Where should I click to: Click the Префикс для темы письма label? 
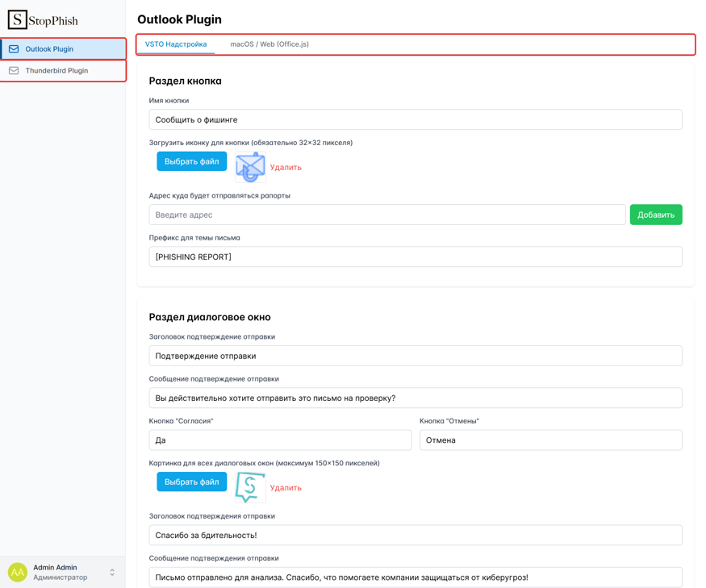[x=194, y=238]
